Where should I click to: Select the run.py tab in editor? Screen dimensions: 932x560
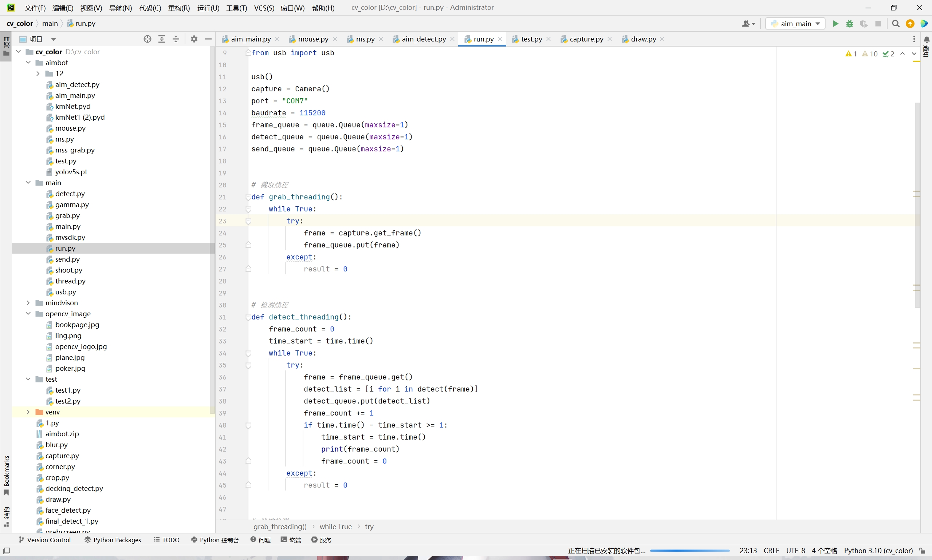483,39
